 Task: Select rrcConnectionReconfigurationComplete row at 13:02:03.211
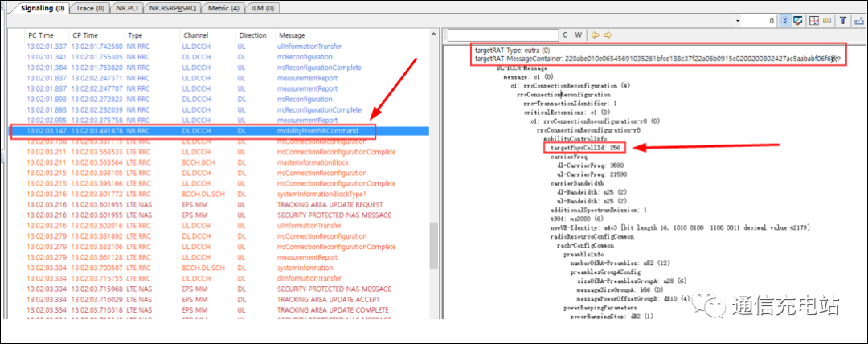point(220,152)
